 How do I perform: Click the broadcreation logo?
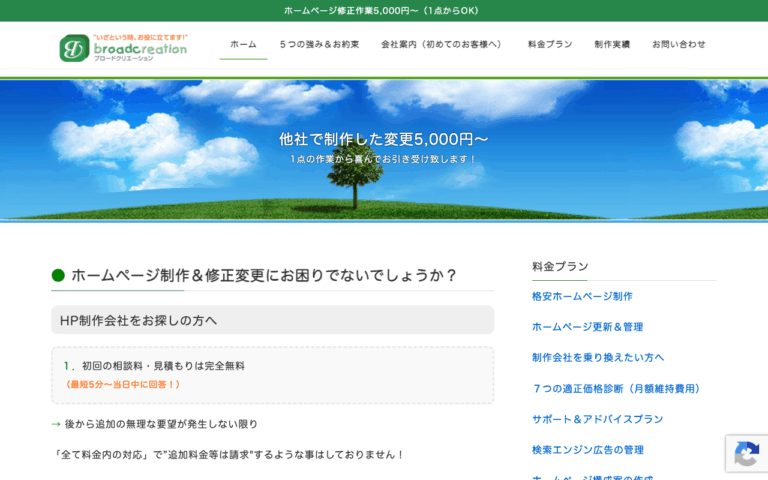(x=123, y=48)
